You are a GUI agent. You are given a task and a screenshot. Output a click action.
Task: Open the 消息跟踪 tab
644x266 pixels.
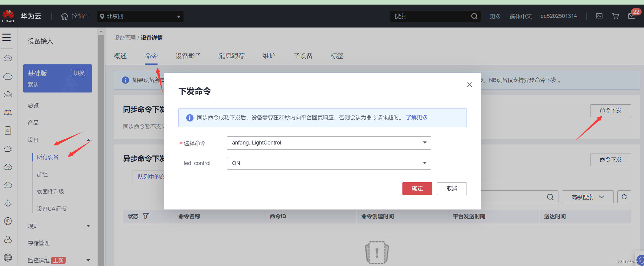232,56
